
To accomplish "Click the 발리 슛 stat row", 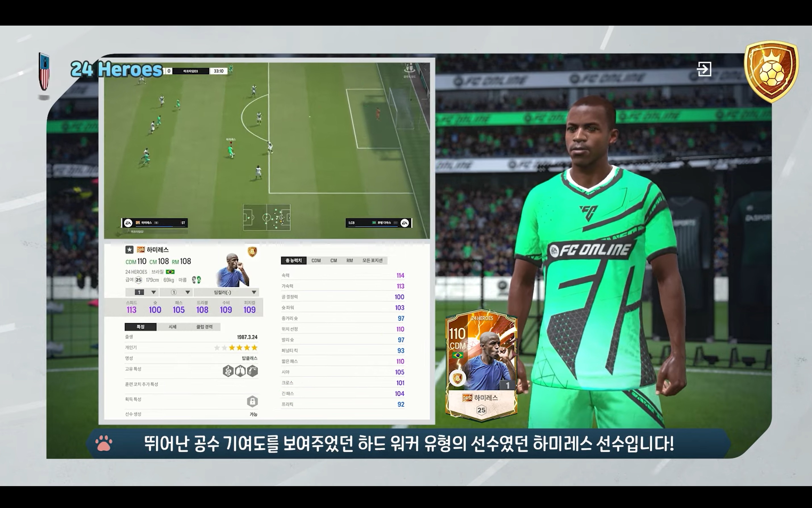I will click(343, 340).
